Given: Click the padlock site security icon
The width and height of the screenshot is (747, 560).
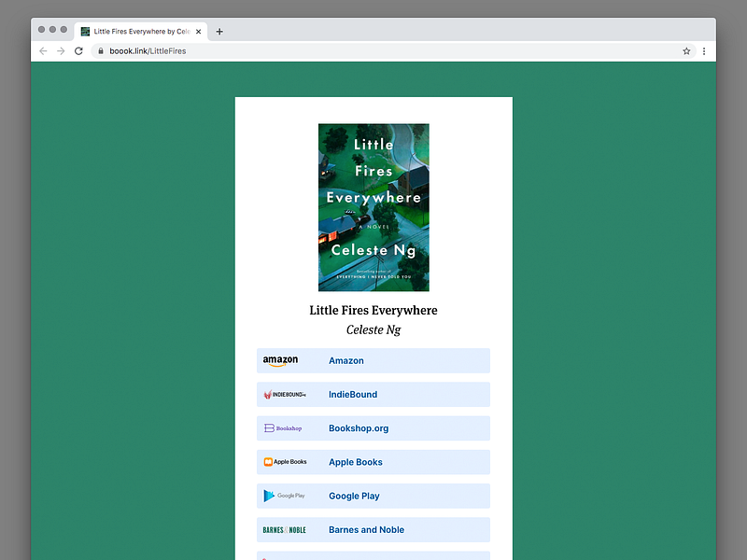Looking at the screenshot, I should coord(101,51).
